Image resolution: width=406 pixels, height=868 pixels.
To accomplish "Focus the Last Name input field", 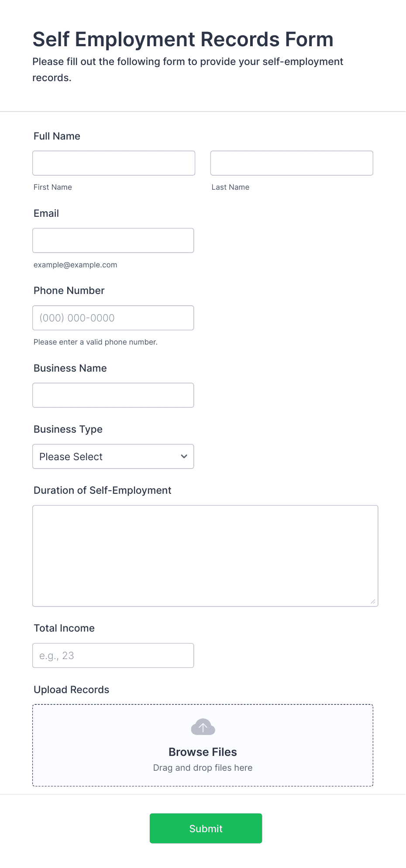I will click(x=292, y=163).
